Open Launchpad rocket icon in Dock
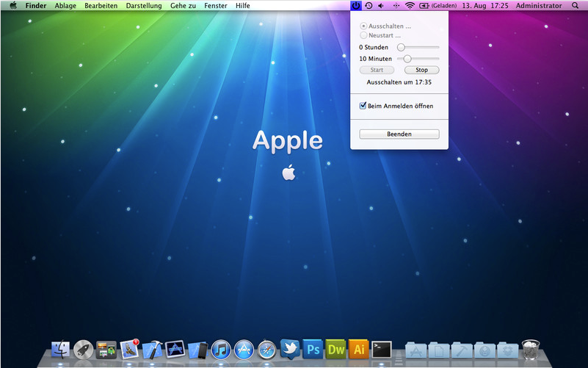 [x=83, y=349]
